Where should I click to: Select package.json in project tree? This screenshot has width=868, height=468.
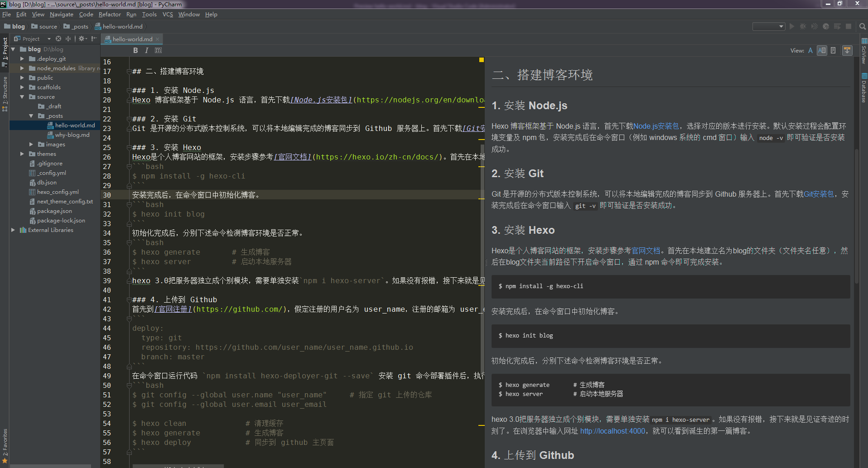51,211
